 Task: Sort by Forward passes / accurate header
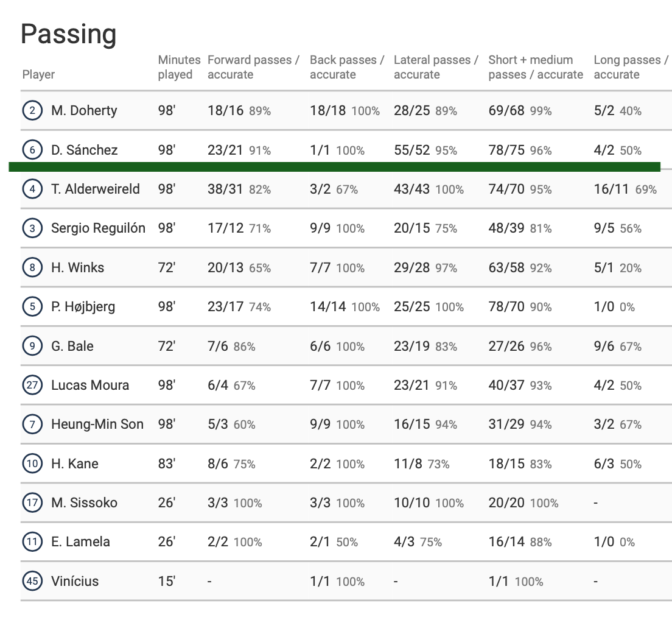253,67
